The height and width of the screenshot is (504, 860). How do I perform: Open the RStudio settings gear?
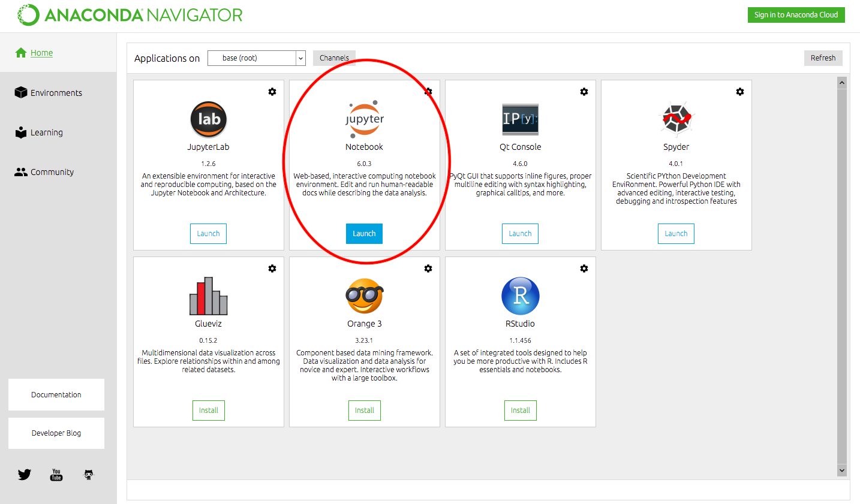click(584, 268)
